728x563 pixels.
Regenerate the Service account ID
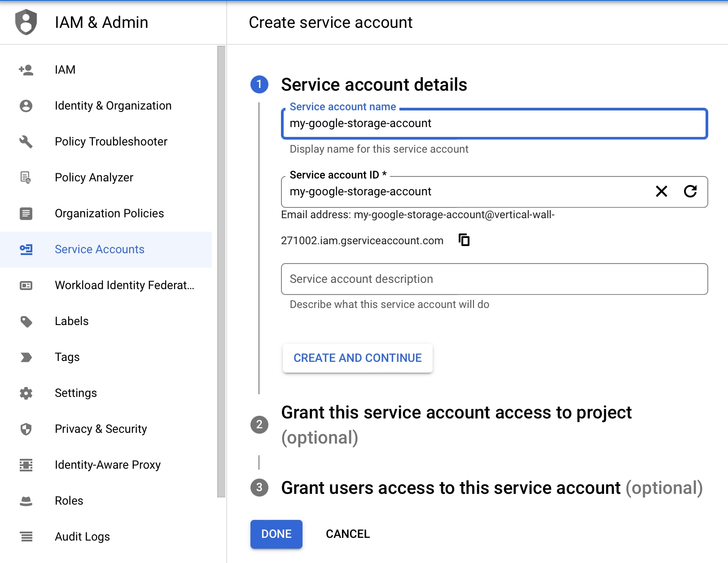(690, 192)
